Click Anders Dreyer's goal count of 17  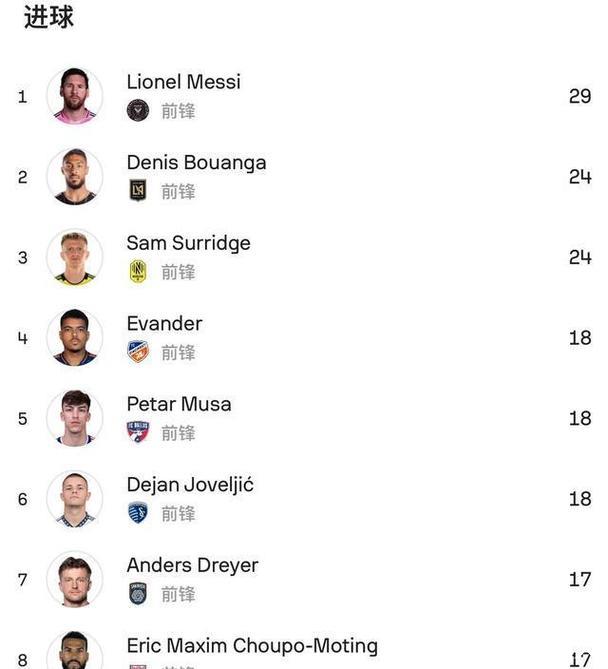(580, 580)
